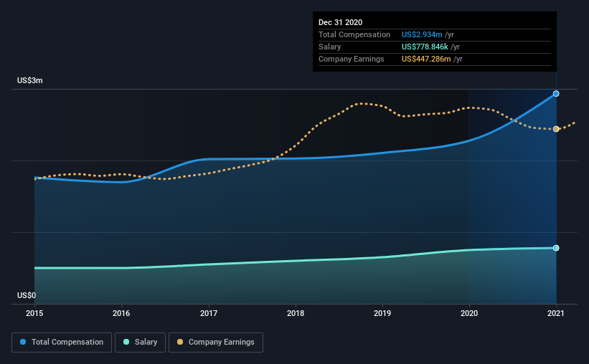Click the US$2.934m total compensation value
Screen dimensions: 589x364
422,34
